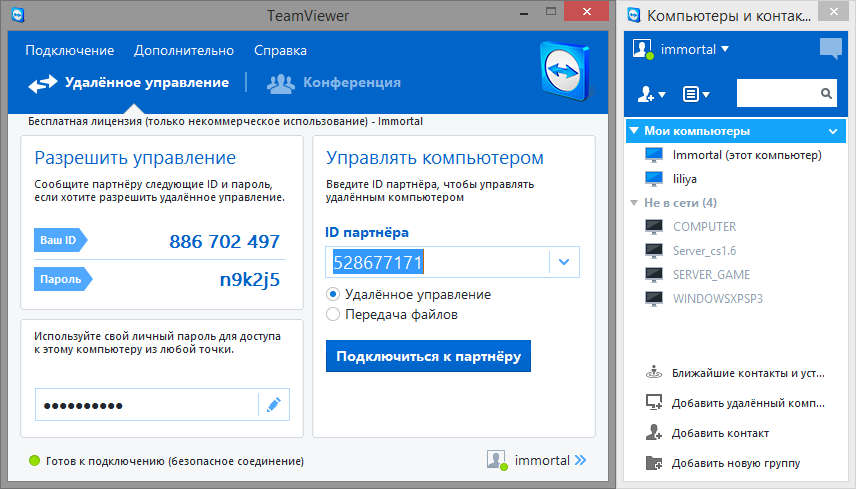
Task: Click the password value n9k2j5
Action: 249,279
